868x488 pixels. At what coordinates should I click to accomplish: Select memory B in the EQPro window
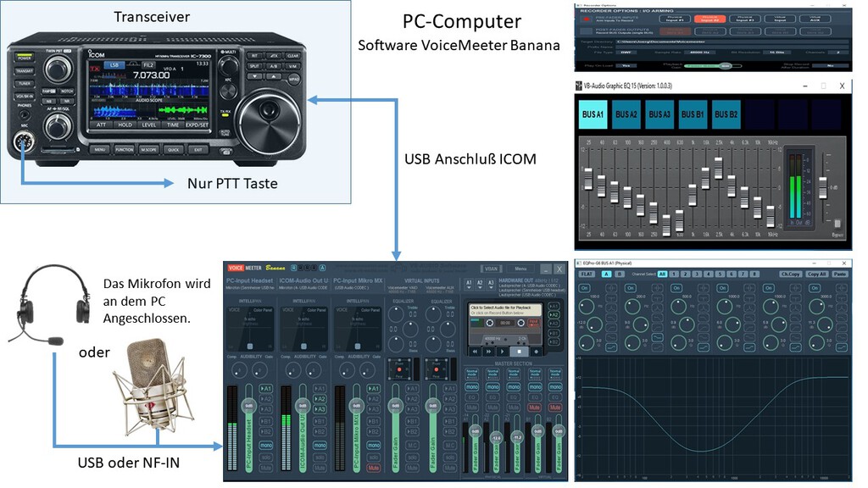point(619,274)
